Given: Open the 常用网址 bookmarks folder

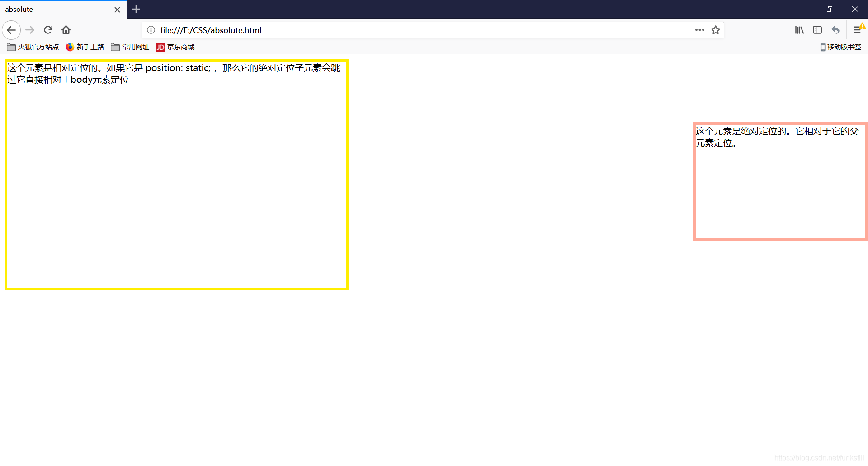Looking at the screenshot, I should [130, 47].
